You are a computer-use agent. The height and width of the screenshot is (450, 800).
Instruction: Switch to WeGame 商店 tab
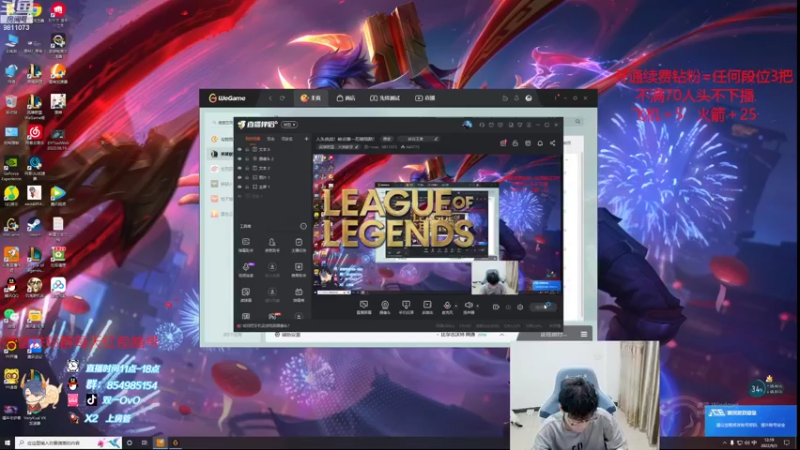click(x=346, y=98)
